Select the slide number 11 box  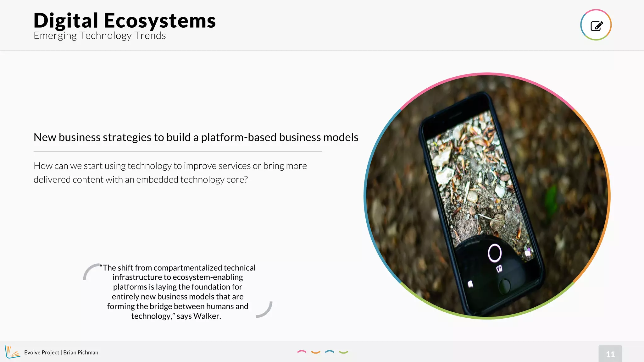(x=610, y=354)
